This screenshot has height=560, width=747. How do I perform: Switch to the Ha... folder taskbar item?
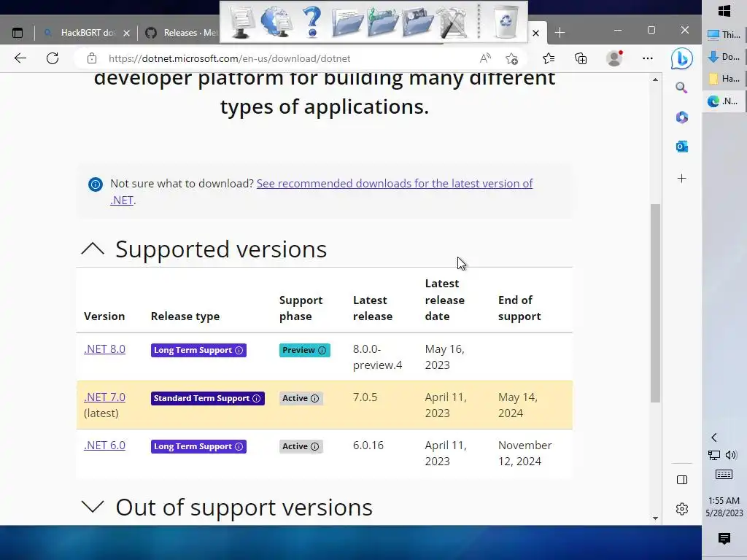tap(724, 79)
